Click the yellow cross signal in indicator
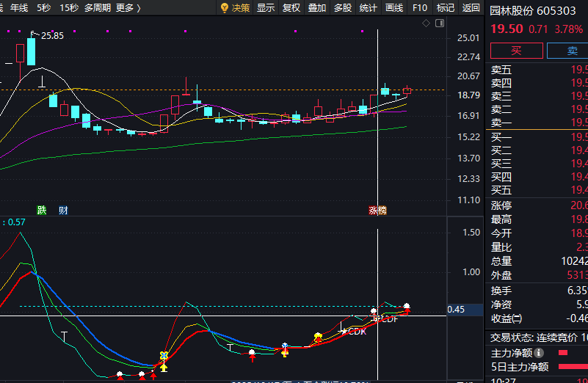The height and width of the screenshot is (383, 588). pyautogui.click(x=164, y=355)
